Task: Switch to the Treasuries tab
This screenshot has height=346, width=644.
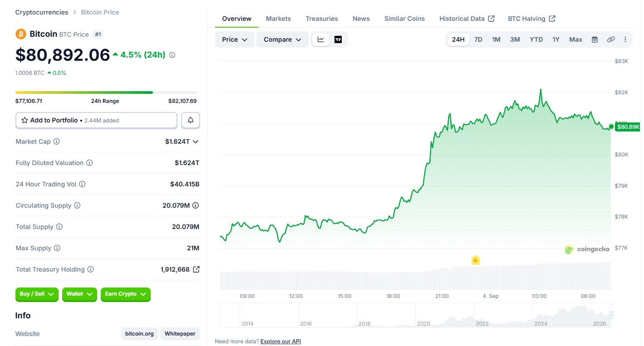Action: [x=322, y=19]
